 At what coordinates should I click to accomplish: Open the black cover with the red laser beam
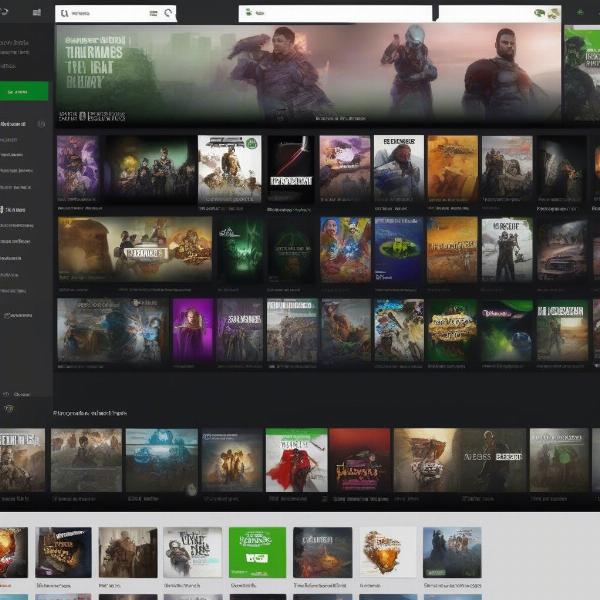pyautogui.click(x=291, y=169)
